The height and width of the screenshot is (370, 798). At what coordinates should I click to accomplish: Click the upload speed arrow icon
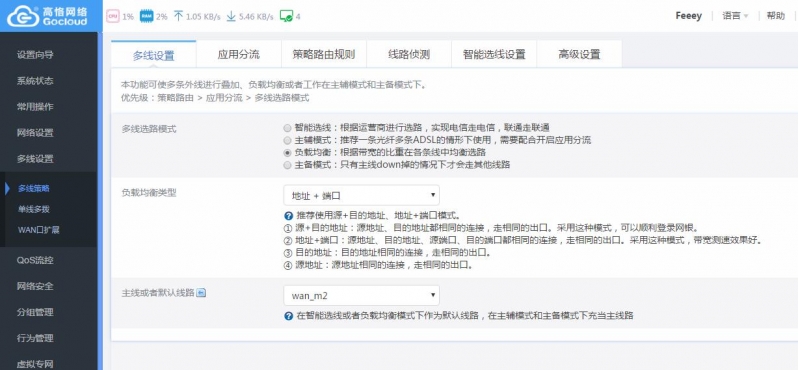(x=178, y=16)
